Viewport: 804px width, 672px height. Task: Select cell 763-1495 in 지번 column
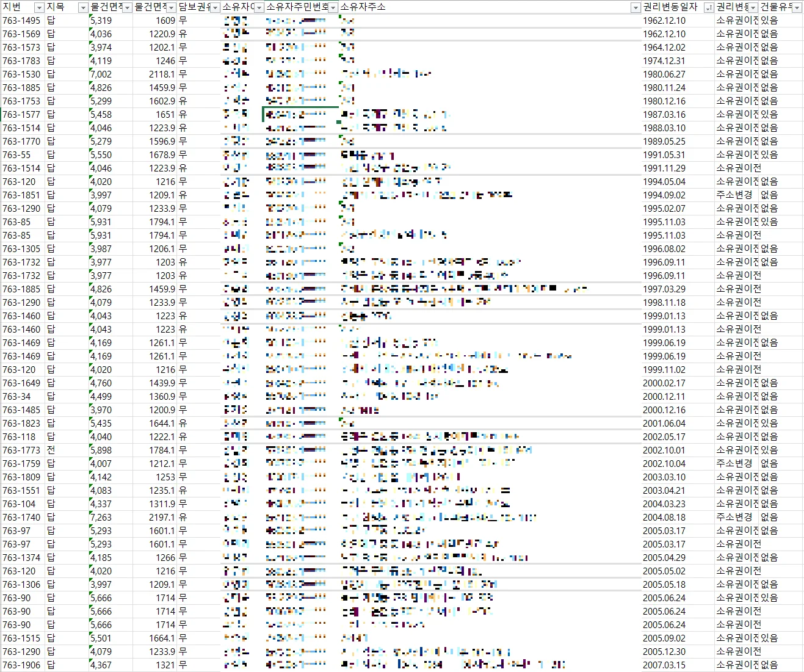click(21, 21)
